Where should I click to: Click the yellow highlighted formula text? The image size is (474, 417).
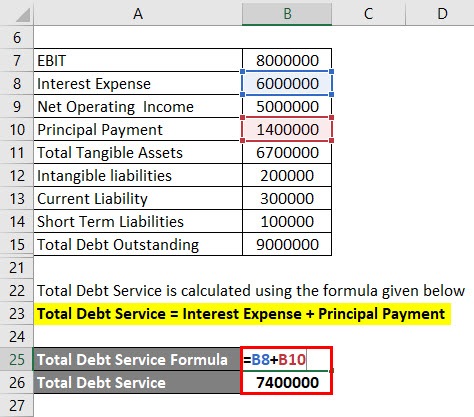242,314
